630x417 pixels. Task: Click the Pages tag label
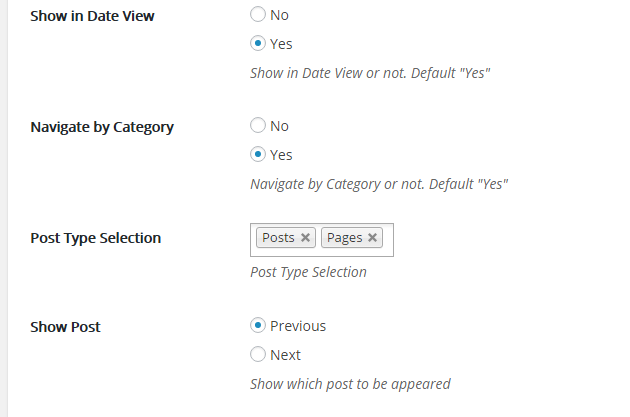click(344, 238)
